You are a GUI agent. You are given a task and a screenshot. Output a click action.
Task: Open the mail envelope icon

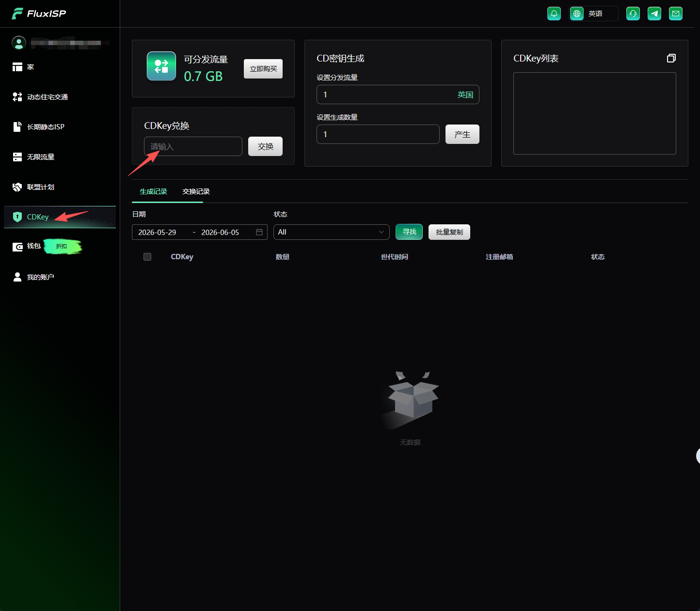(676, 14)
